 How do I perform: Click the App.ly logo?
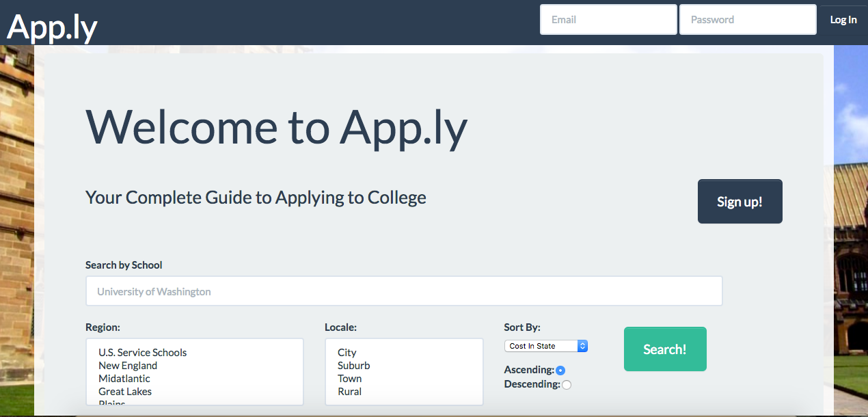[x=53, y=26]
